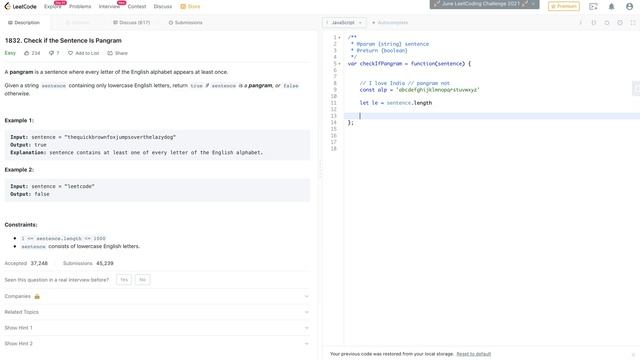Image resolution: width=640 pixels, height=360 pixels.
Task: Open the Contest menu item
Action: (137, 7)
